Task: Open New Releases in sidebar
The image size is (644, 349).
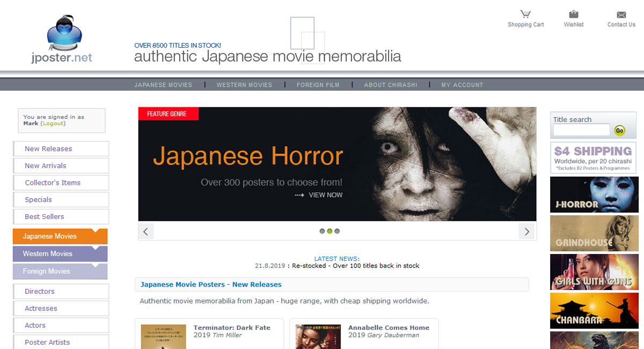Action: 61,149
